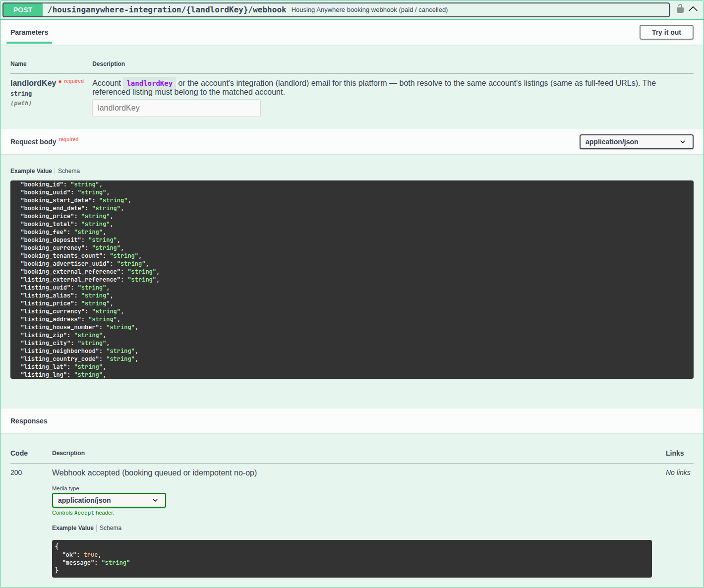Image resolution: width=704 pixels, height=588 pixels.
Task: Click the "booking_tenants_count" line
Action: click(81, 256)
